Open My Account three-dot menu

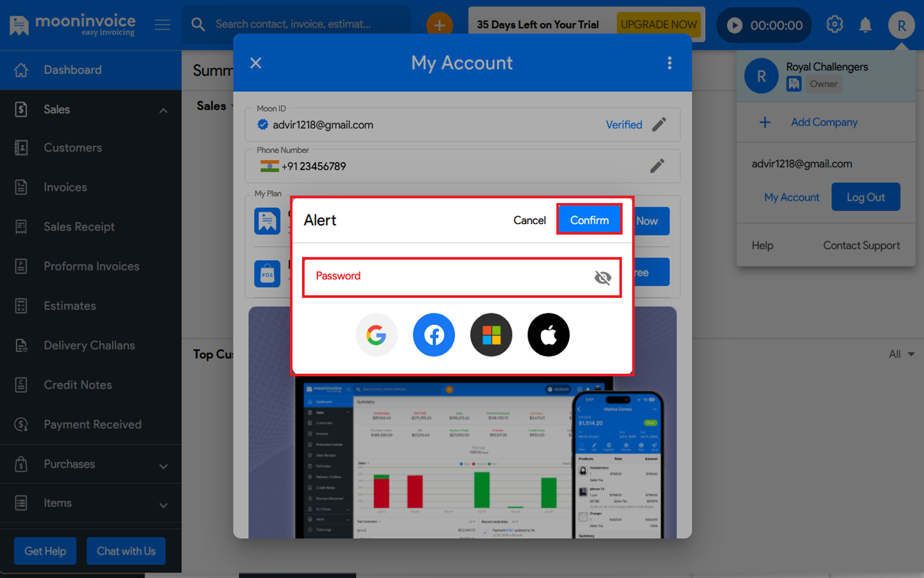(x=669, y=63)
